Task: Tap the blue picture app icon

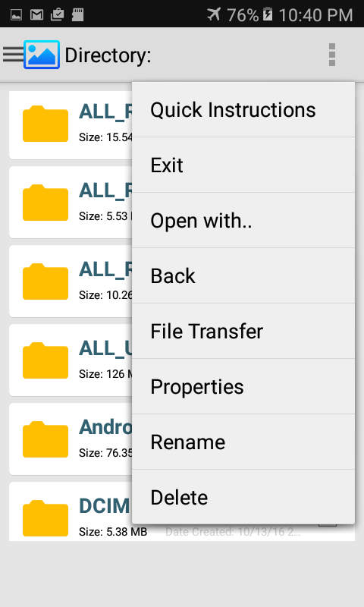Action: (x=42, y=55)
